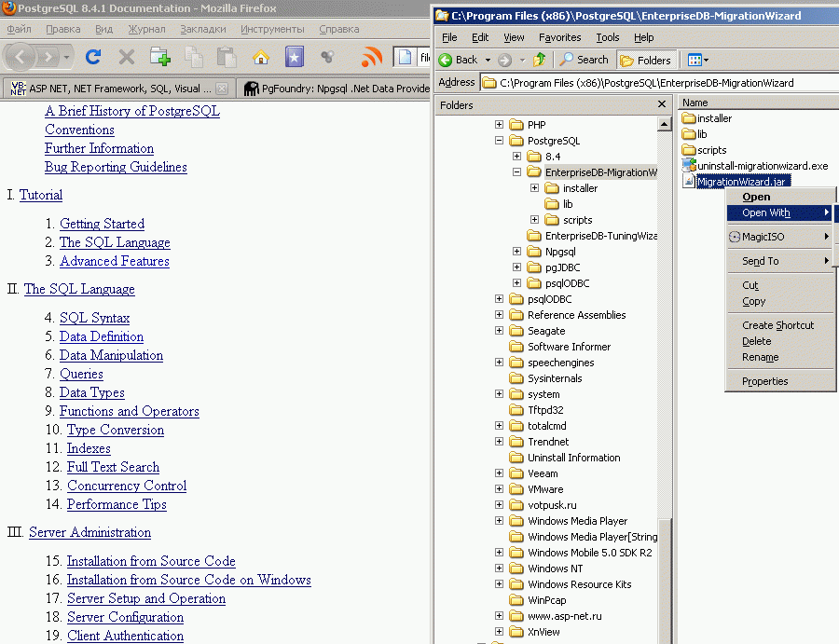Open the Full Text Search link
839x644 pixels.
(113, 467)
